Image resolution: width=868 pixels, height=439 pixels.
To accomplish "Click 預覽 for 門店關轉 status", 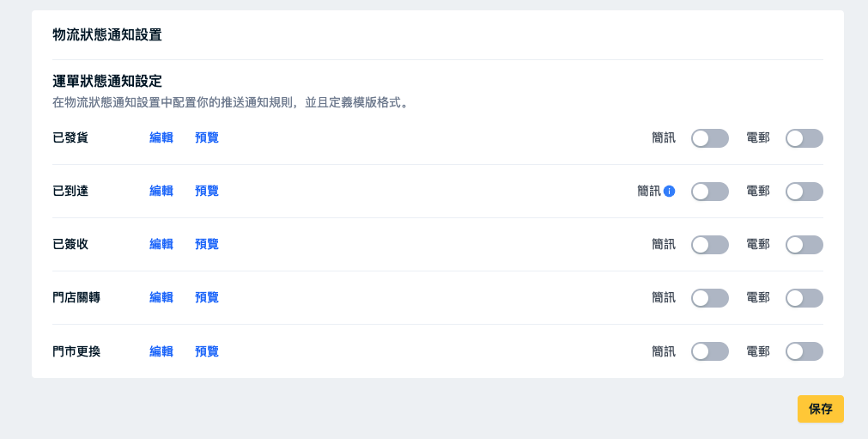I will [x=207, y=297].
